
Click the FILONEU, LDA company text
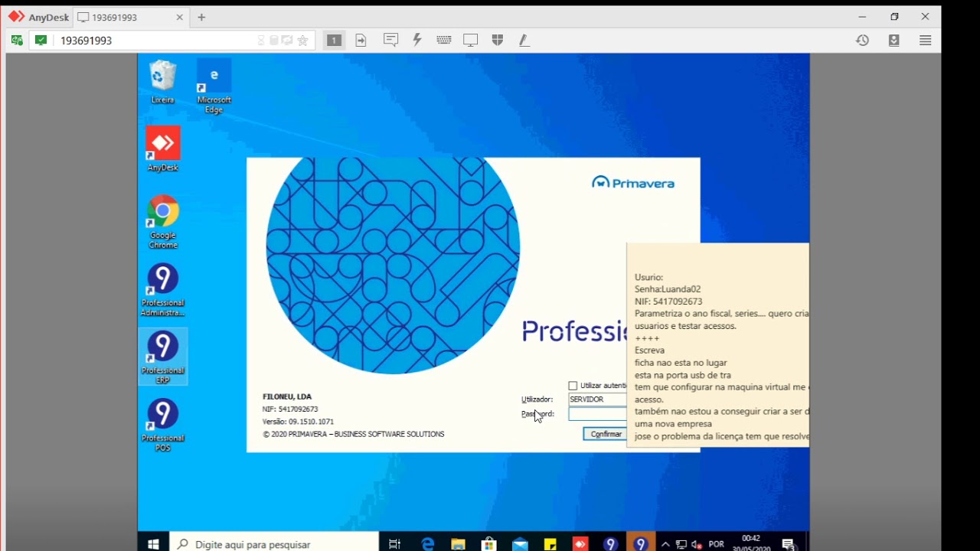[x=287, y=396]
